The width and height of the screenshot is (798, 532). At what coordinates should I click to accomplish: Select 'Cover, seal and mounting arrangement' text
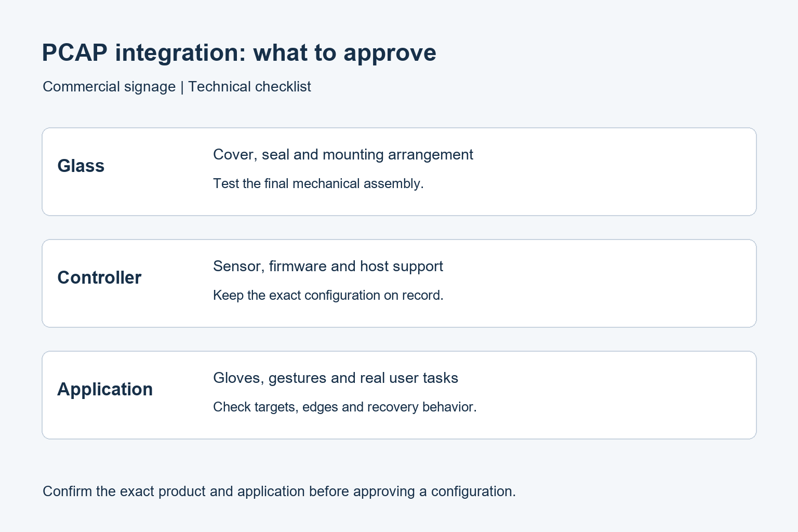(x=343, y=155)
